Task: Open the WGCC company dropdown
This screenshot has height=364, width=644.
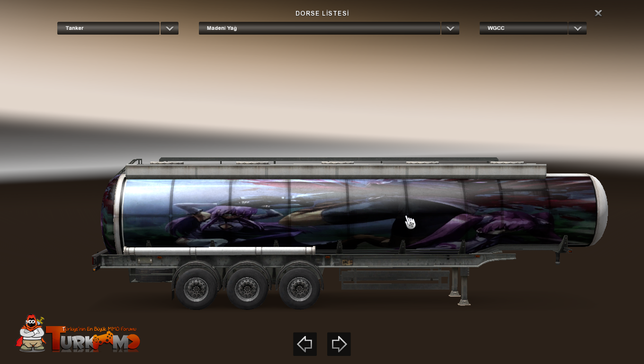Action: (x=524, y=28)
